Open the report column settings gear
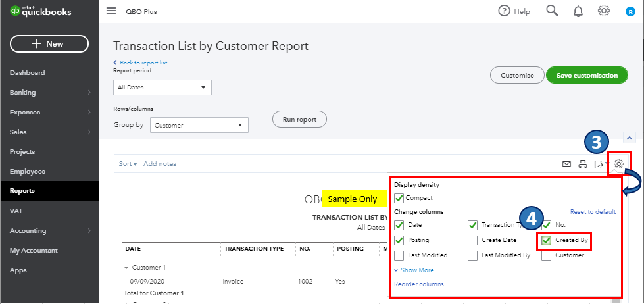 click(618, 164)
